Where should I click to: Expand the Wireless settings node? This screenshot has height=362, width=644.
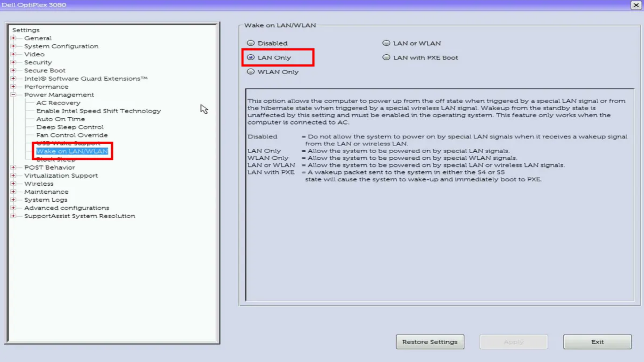pyautogui.click(x=13, y=184)
